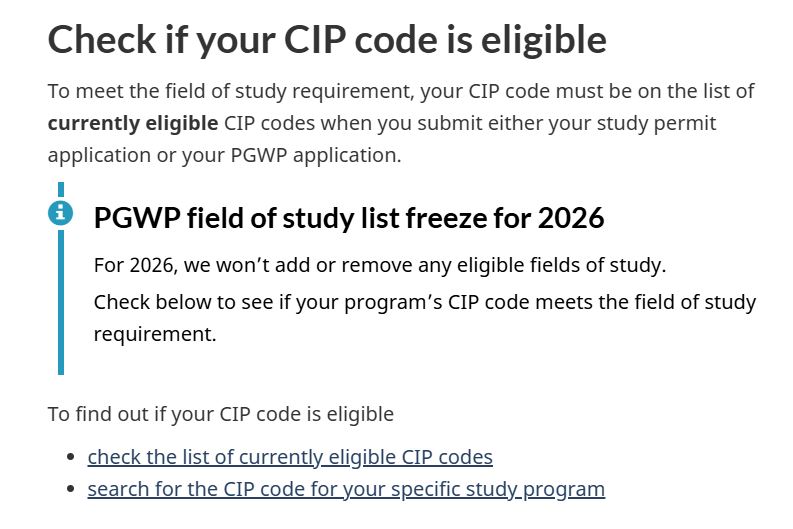Click the "PGWP field of study list freeze" heading
The height and width of the screenshot is (529, 793).
pyautogui.click(x=349, y=217)
